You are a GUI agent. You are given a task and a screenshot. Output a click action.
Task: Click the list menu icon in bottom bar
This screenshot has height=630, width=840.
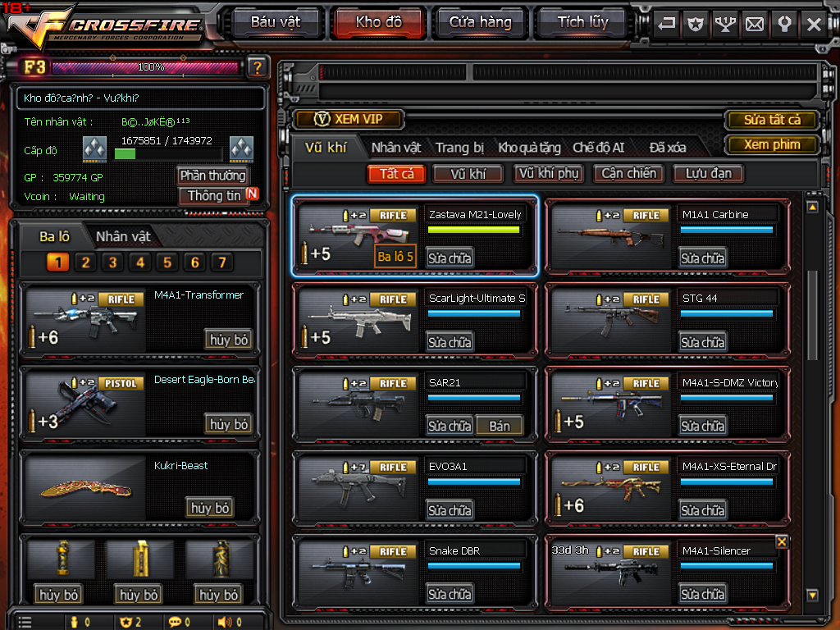click(x=25, y=622)
